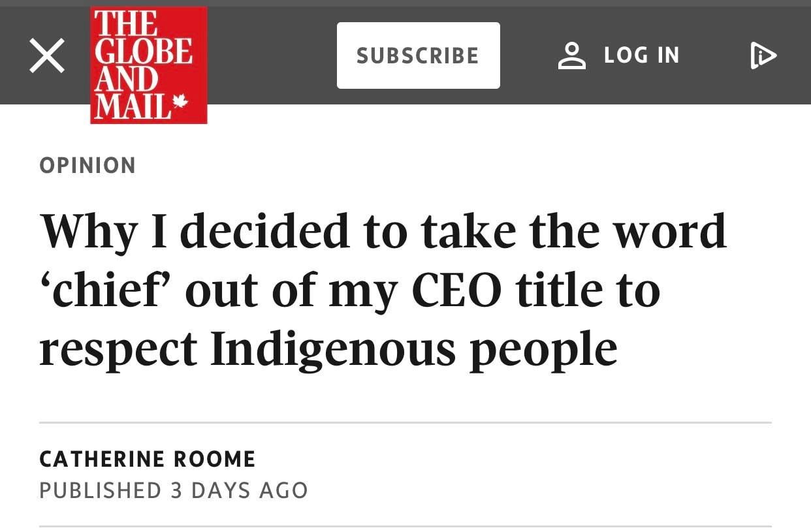The height and width of the screenshot is (532, 811).
Task: Open the article headline about 'chief' title
Action: tap(383, 290)
